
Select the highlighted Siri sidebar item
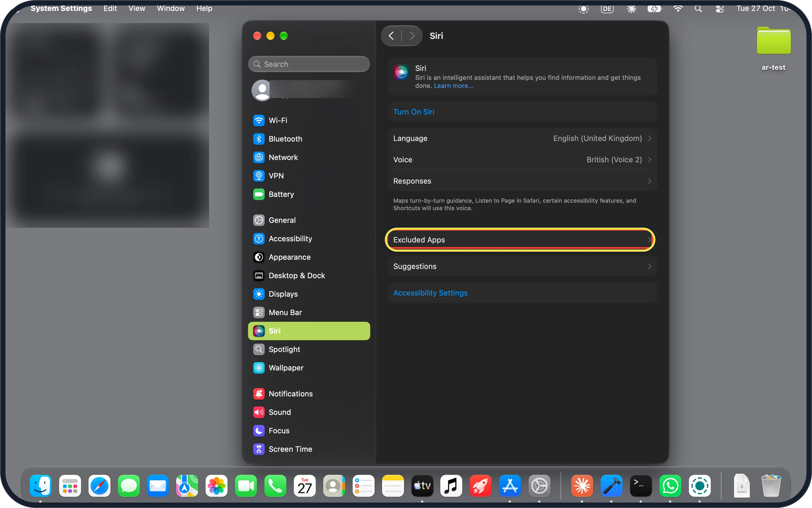(x=309, y=331)
